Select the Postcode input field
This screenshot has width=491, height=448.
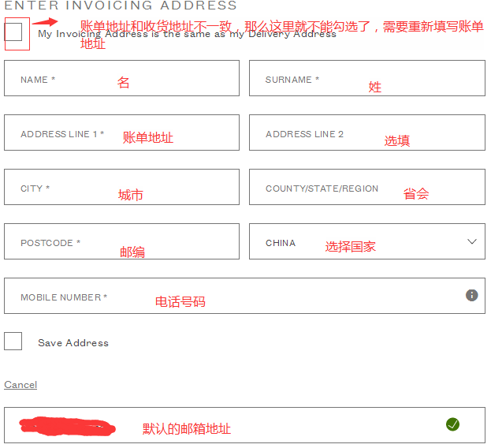(x=121, y=241)
